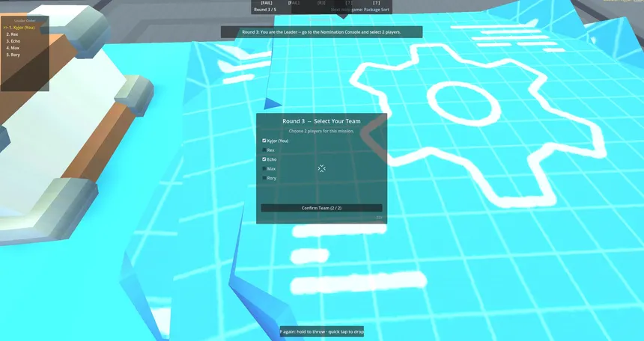Tick the Rory player checkbox
This screenshot has width=644, height=341.
(264, 178)
